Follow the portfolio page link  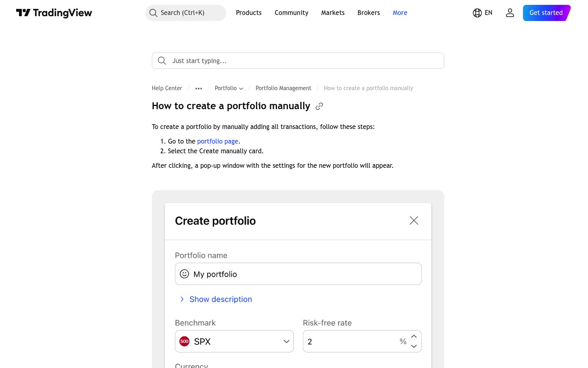pyautogui.click(x=218, y=141)
